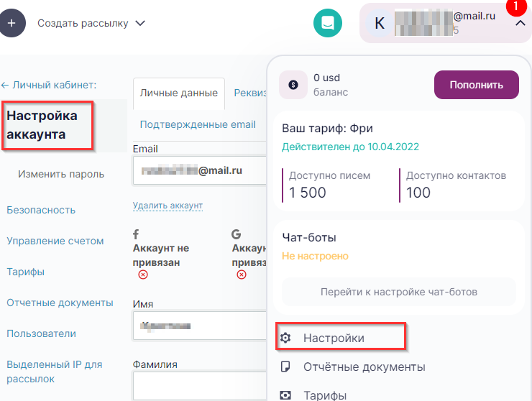Screen dimensions: 532x401
Task: Click the notification badge showing 1
Action: pyautogui.click(x=515, y=6)
